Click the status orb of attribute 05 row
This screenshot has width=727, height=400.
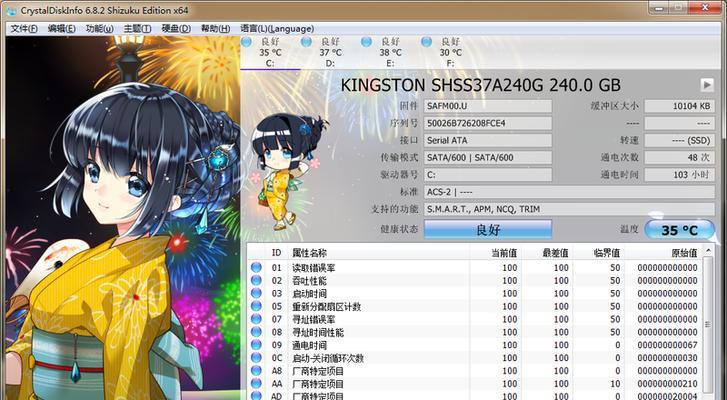click(x=256, y=306)
